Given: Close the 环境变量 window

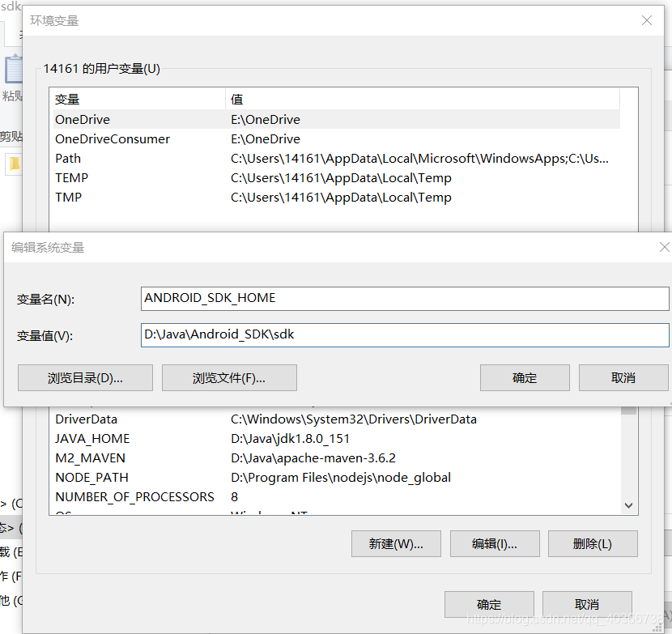Looking at the screenshot, I should [647, 20].
